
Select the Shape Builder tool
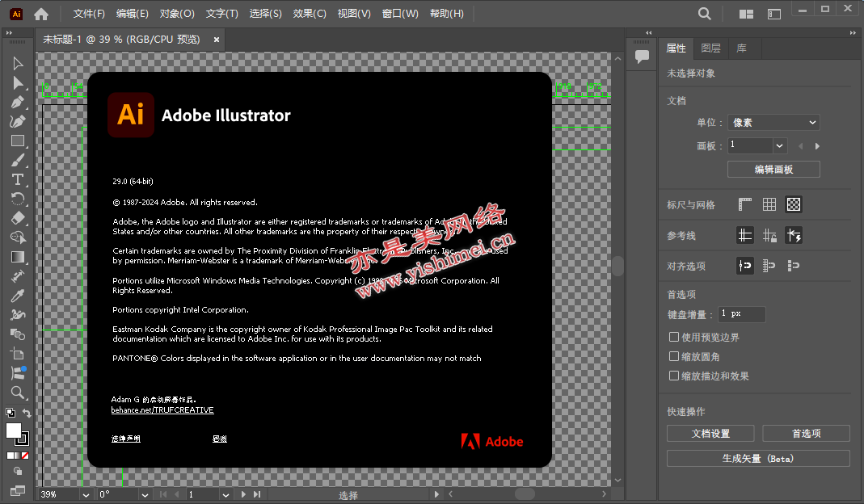[18, 237]
